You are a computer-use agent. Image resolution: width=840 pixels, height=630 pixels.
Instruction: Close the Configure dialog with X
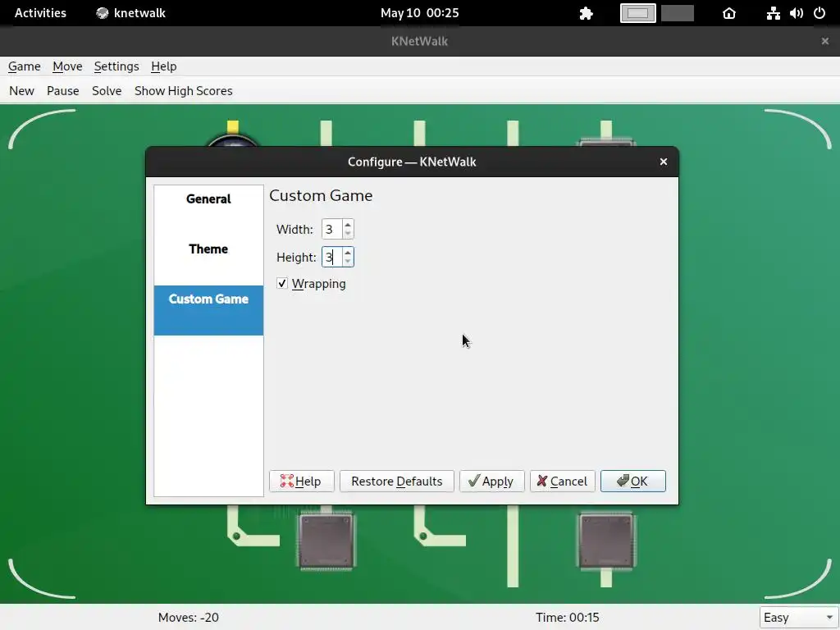pos(664,162)
